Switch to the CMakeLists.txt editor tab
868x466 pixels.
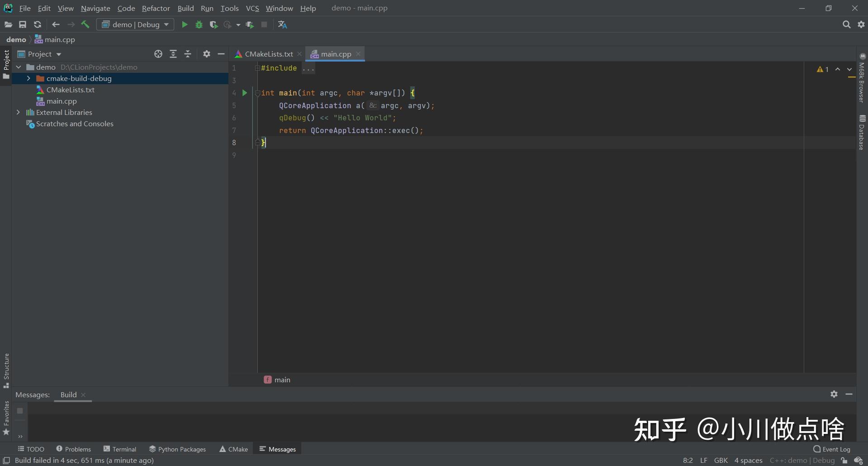(x=268, y=54)
